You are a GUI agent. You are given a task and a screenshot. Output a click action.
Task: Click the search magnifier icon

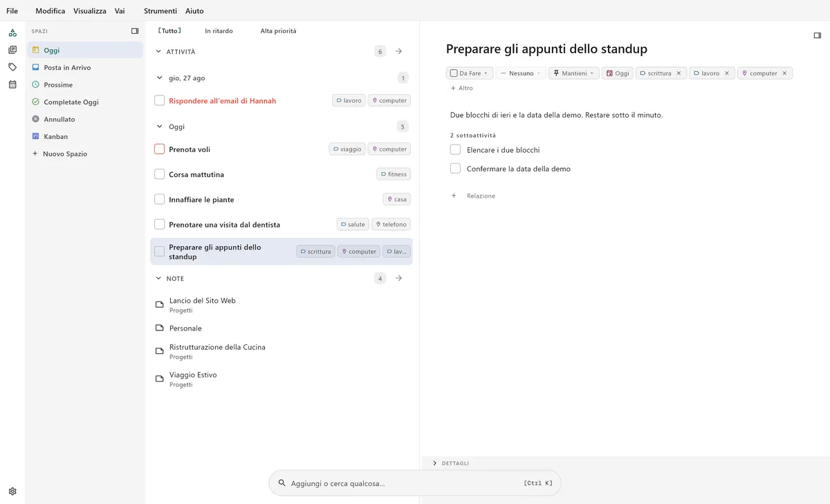pos(282,483)
